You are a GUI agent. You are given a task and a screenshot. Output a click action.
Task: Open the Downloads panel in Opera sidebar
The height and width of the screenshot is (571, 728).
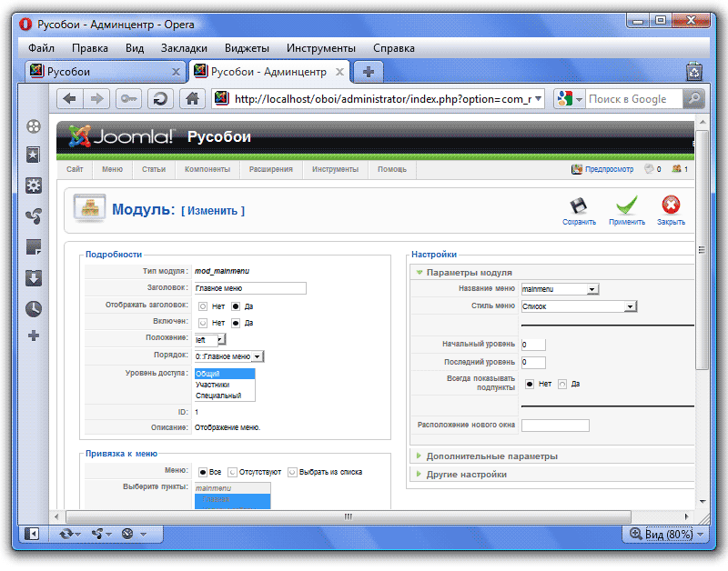pos(34,278)
